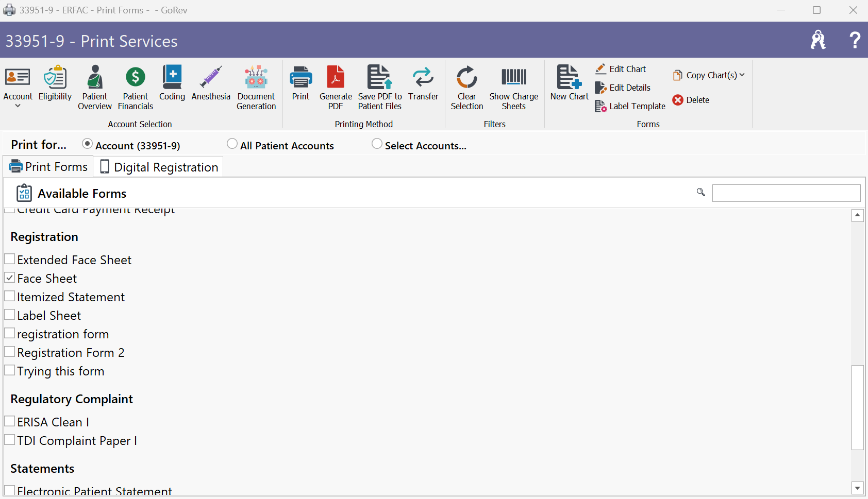Check Trying this form

tap(9, 370)
